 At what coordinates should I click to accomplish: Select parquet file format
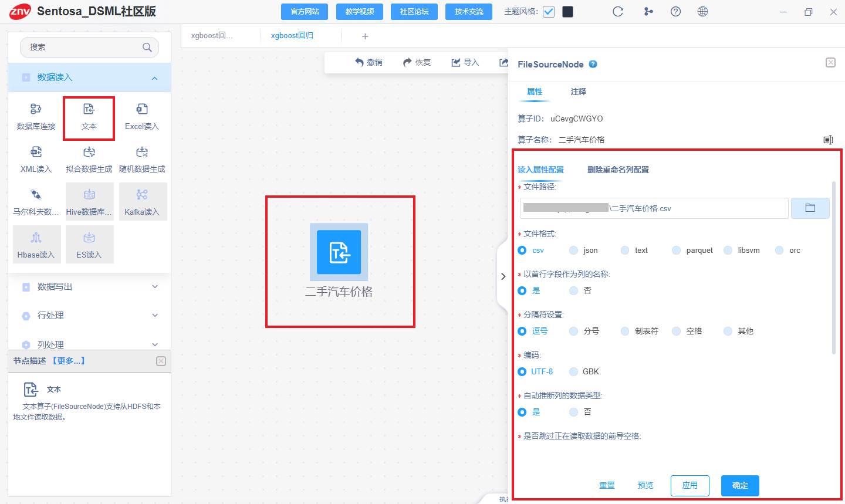point(676,251)
